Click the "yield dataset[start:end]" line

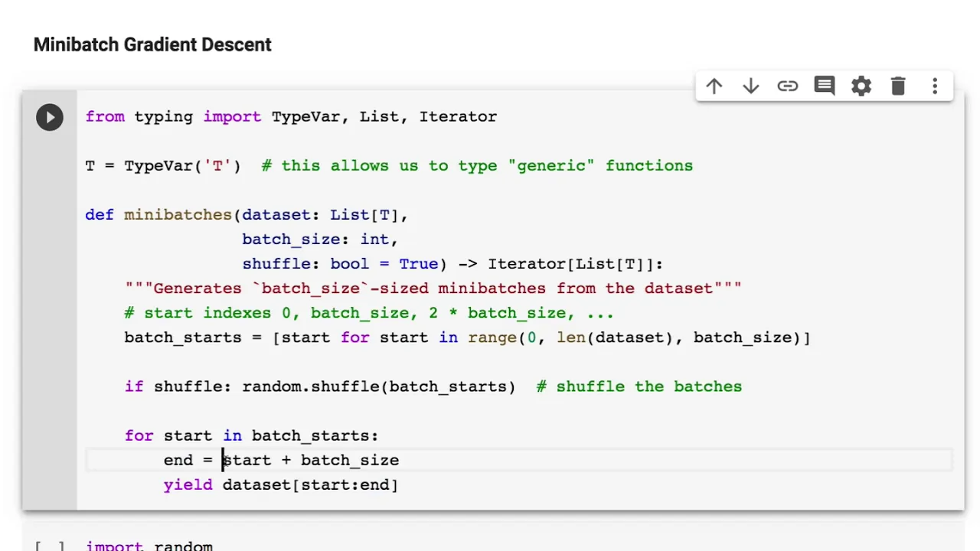(x=281, y=484)
